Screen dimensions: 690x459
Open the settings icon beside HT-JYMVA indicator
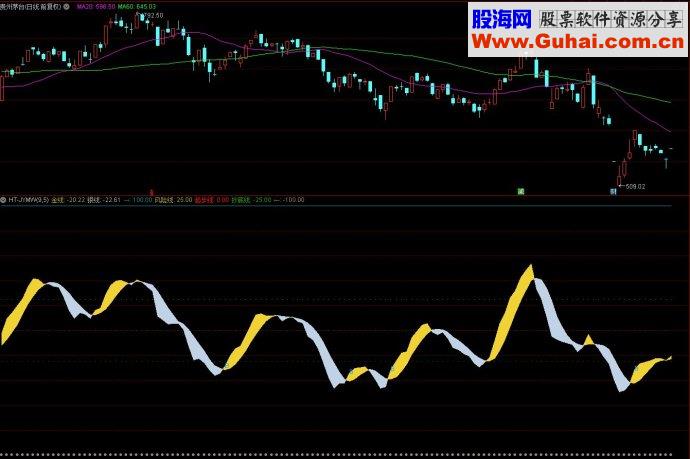point(3,200)
